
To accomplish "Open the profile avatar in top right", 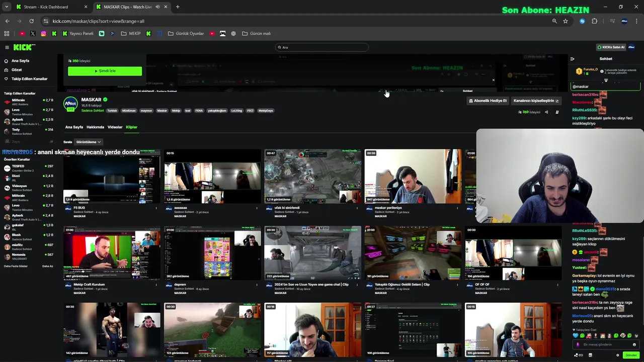I will point(631,47).
